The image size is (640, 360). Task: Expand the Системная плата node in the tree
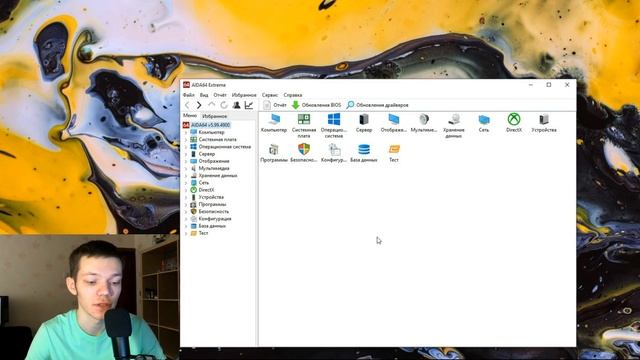pos(186,140)
